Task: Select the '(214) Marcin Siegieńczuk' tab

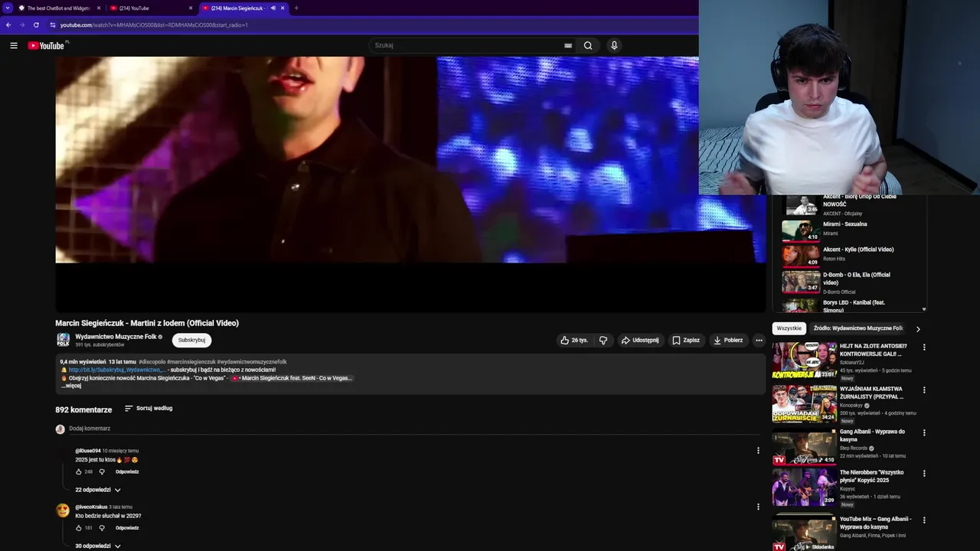Action: click(x=237, y=8)
